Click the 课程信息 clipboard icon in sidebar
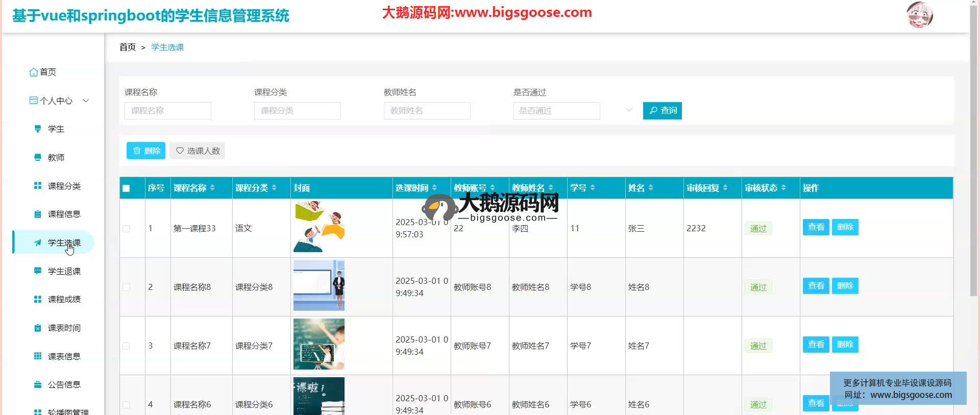 [x=37, y=214]
